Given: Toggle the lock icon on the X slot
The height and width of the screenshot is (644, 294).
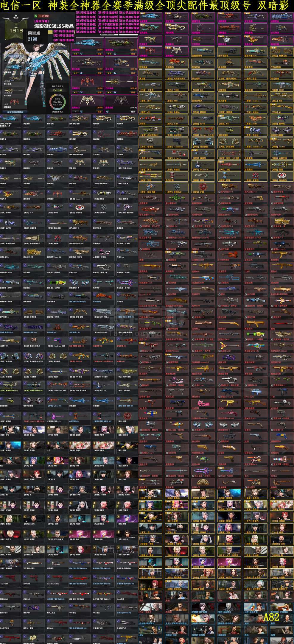Looking at the screenshot, I should click(x=115, y=92).
